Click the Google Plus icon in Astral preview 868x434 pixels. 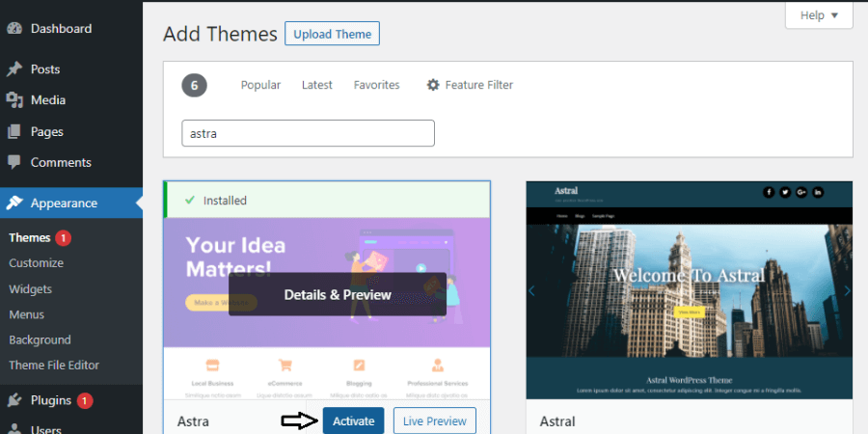(x=801, y=192)
